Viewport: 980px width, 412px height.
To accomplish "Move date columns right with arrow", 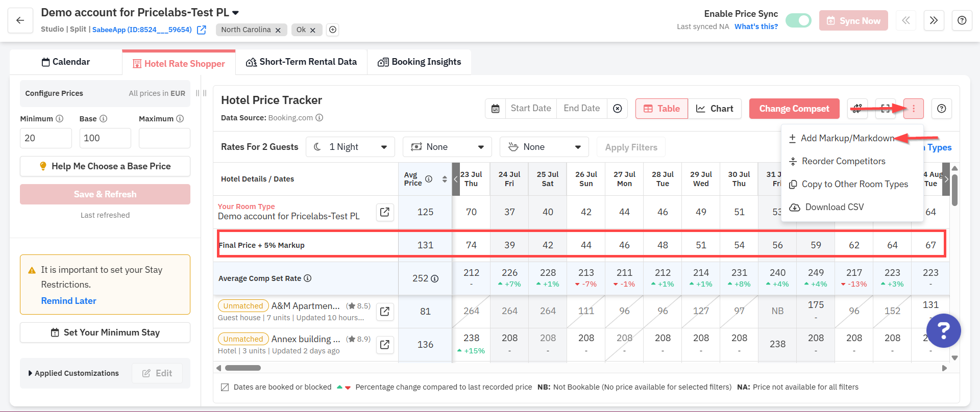I will (946, 179).
